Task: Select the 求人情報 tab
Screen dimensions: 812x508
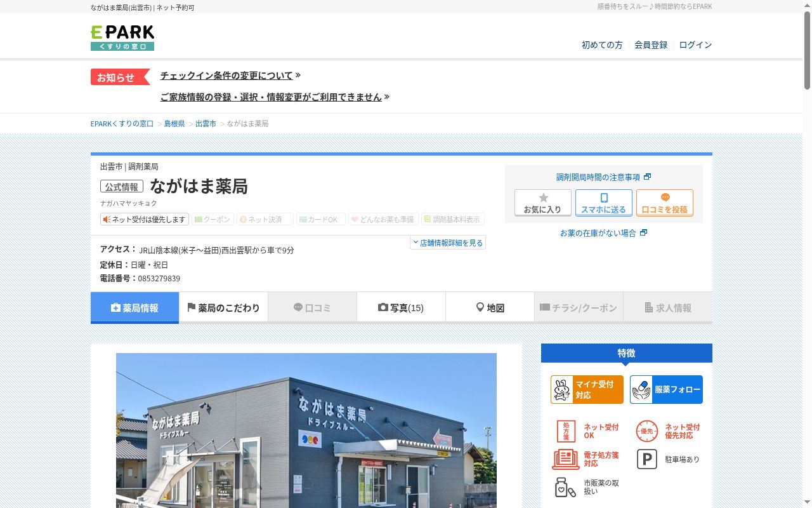Action: coord(667,308)
